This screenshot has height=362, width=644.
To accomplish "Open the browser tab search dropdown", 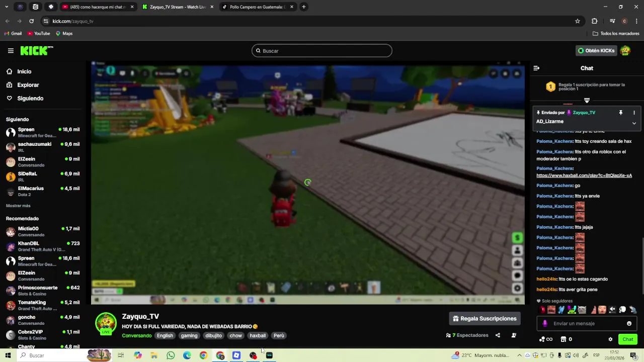I will click(7, 7).
